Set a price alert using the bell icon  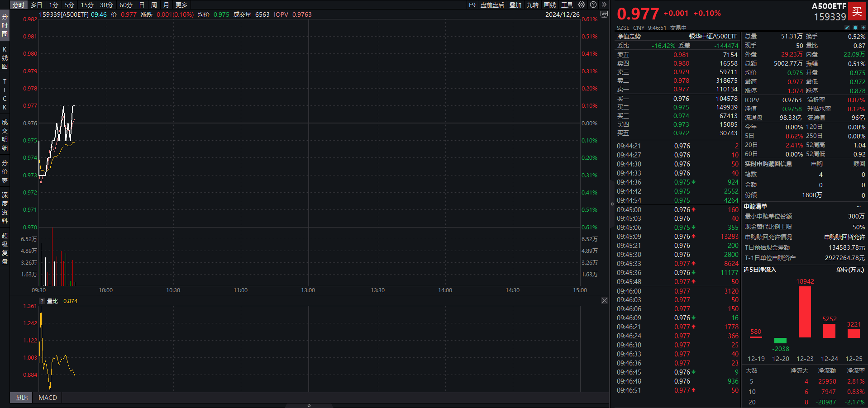pos(855,28)
